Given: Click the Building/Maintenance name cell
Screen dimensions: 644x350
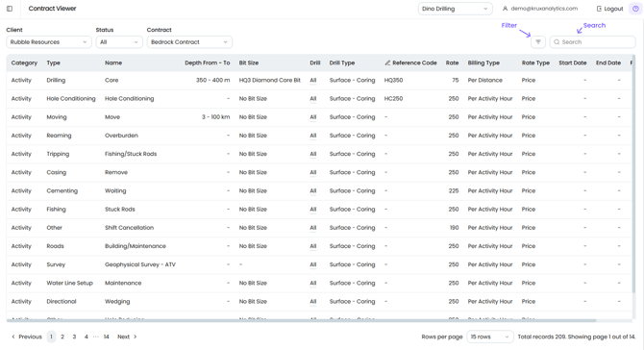Looking at the screenshot, I should coord(136,246).
